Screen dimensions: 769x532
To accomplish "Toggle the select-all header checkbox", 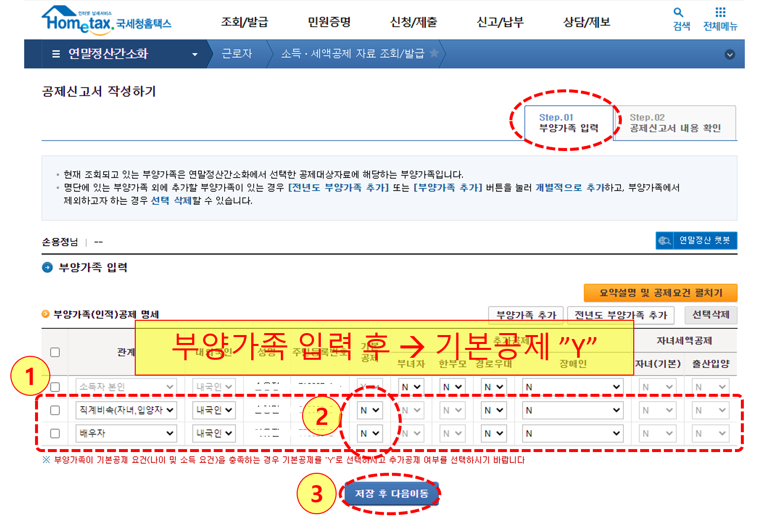I will click(55, 352).
